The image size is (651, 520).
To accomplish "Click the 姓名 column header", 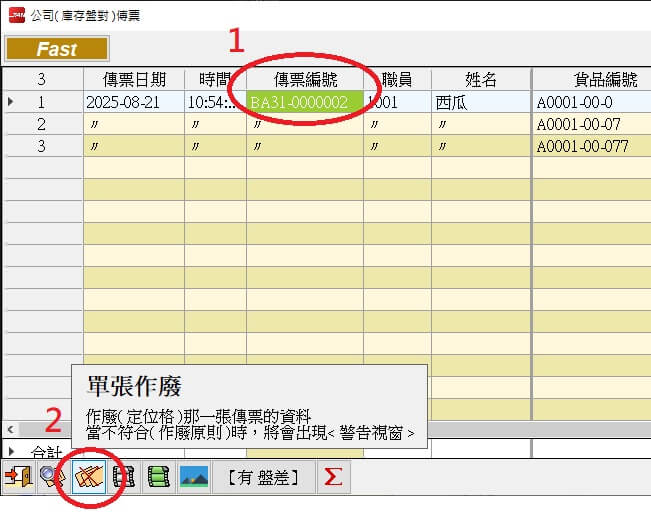I will (480, 80).
